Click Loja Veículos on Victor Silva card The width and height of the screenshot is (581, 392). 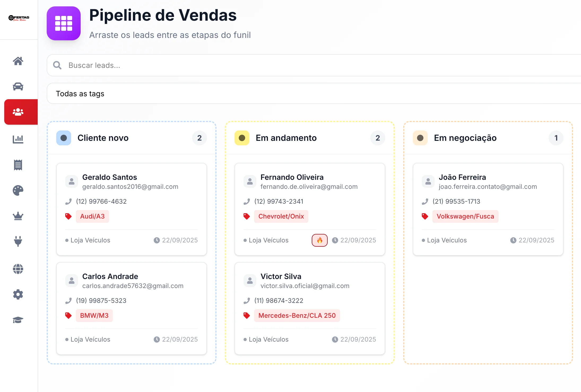[268, 339]
